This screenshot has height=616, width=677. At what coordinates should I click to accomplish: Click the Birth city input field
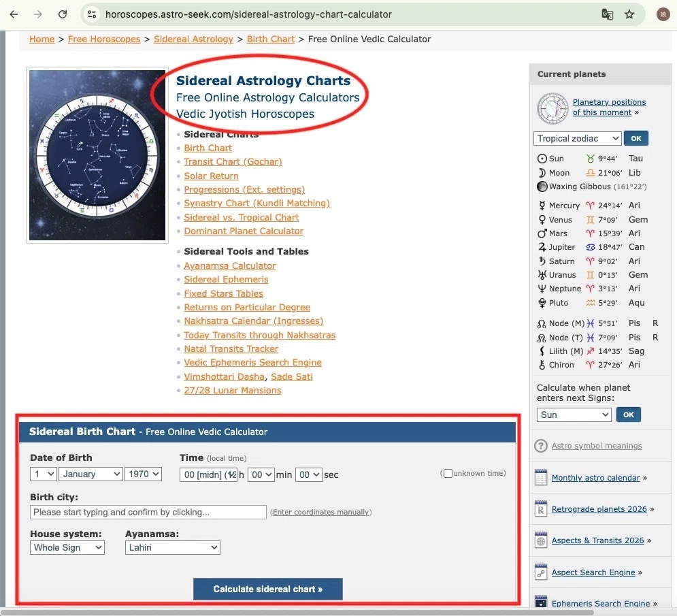(148, 513)
